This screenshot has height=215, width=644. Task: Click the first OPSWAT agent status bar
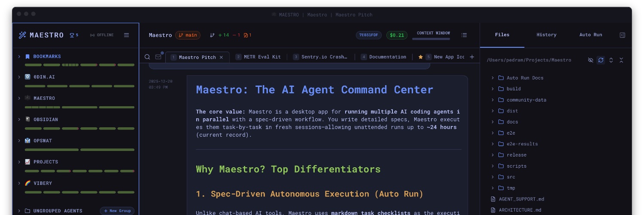(52, 150)
